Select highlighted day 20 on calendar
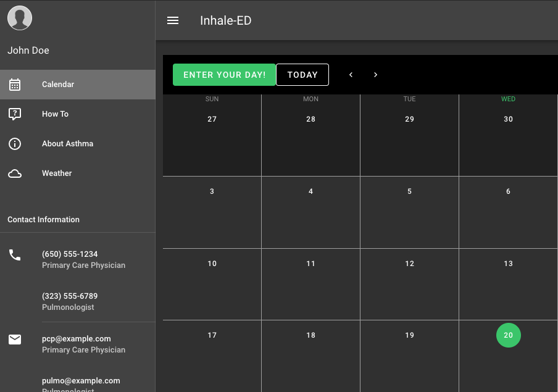The height and width of the screenshot is (392, 558). [x=508, y=335]
